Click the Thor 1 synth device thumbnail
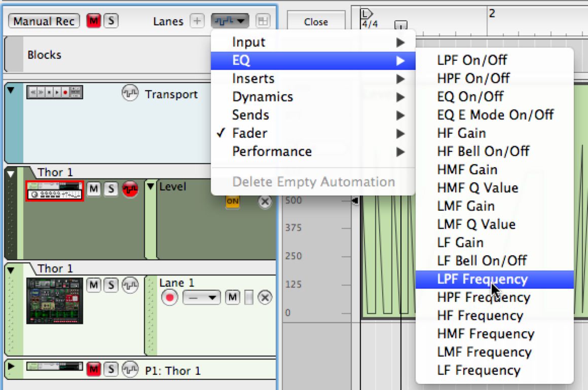 point(55,301)
